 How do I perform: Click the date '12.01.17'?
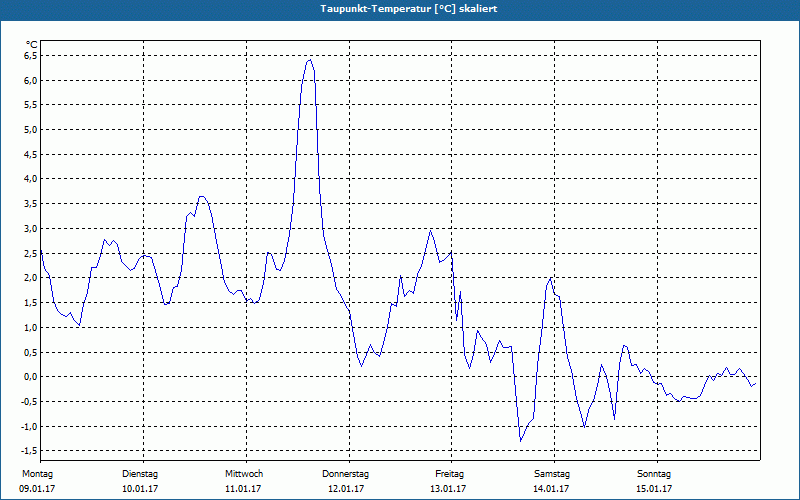coord(346,489)
